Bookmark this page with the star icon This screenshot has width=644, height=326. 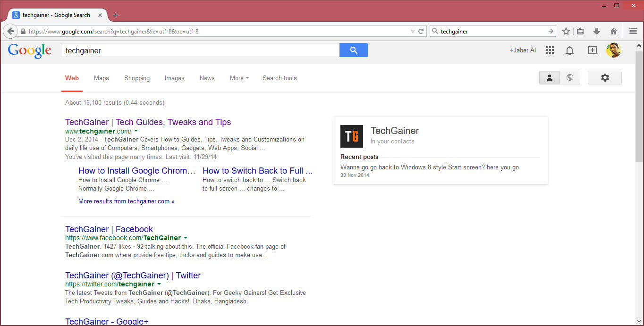point(566,31)
